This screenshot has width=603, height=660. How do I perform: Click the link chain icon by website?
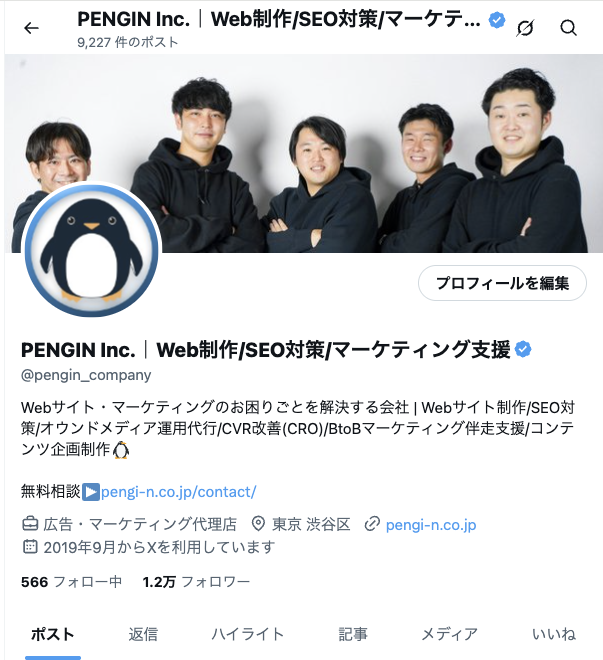click(x=372, y=524)
